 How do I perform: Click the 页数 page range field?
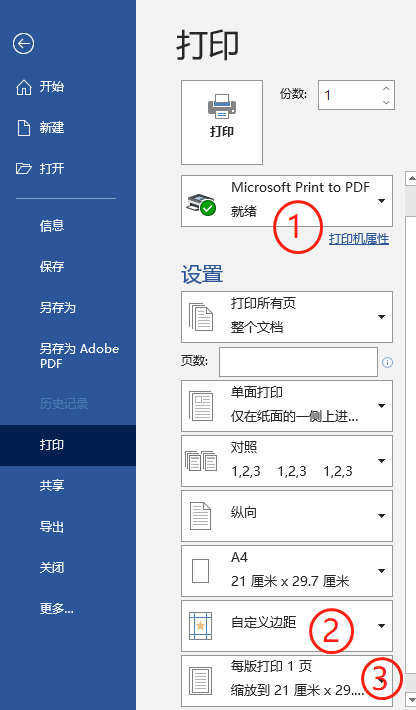pos(298,362)
